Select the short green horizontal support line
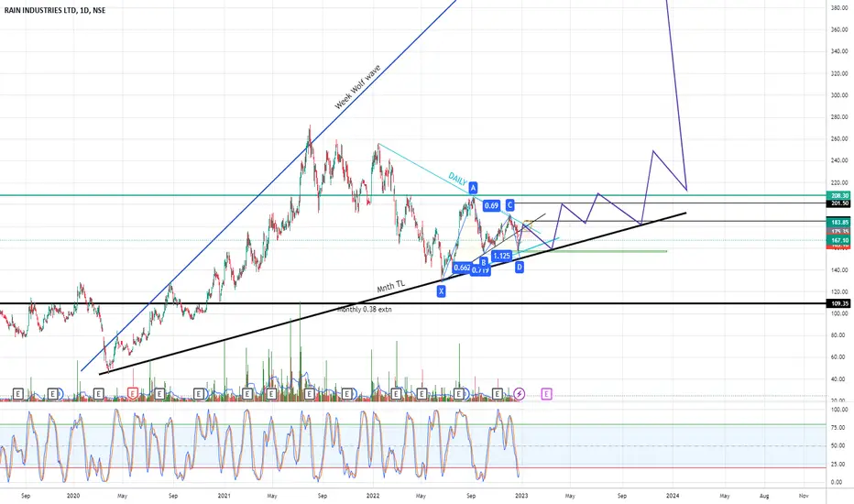Viewport: 854px width, 504px height. coord(594,251)
